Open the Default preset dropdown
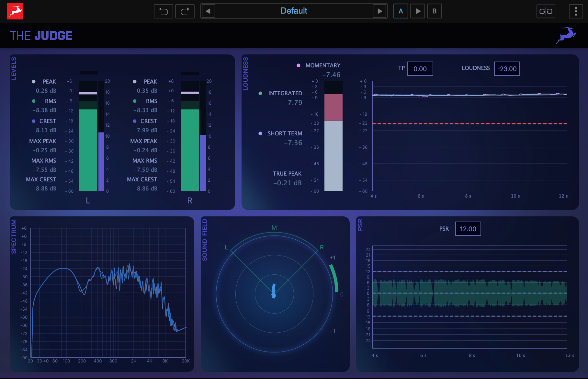This screenshot has height=379, width=588. click(294, 11)
